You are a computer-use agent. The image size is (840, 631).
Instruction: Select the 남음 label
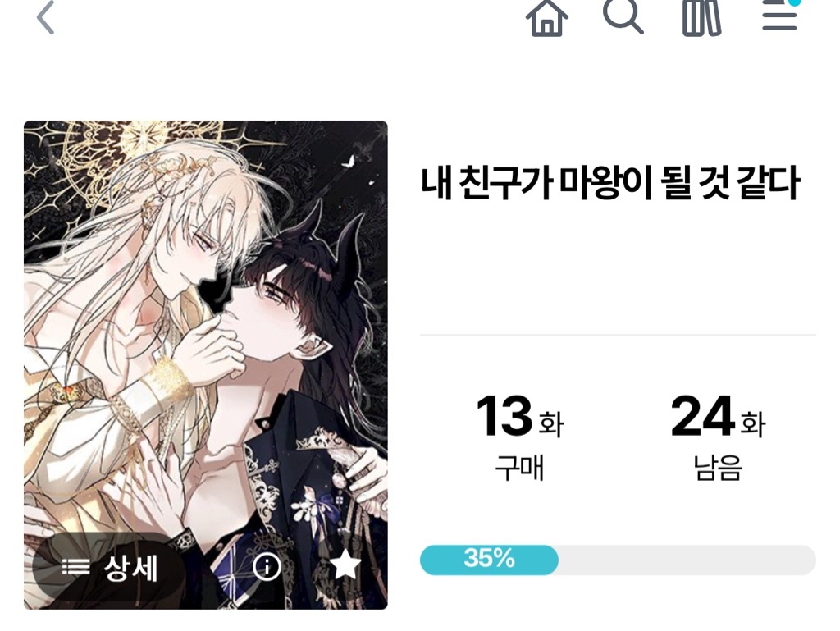[718, 468]
